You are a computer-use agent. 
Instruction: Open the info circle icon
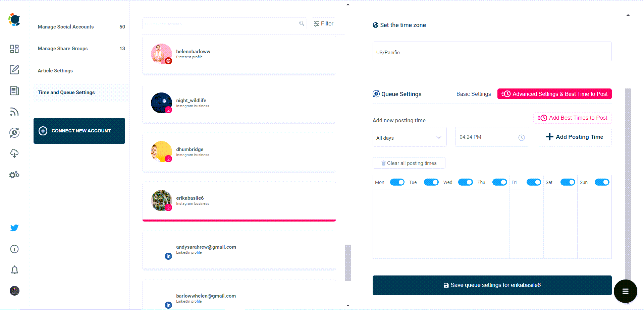14,249
